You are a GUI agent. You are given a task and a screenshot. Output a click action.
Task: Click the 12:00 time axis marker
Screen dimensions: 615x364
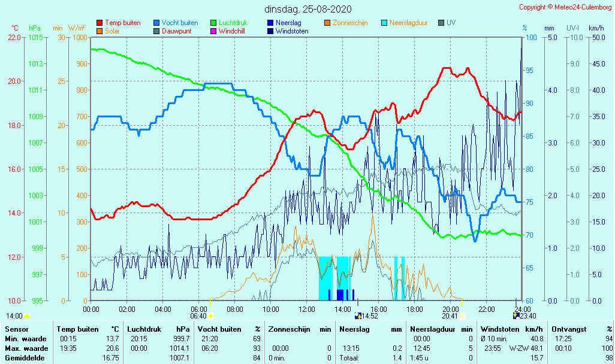coord(306,309)
